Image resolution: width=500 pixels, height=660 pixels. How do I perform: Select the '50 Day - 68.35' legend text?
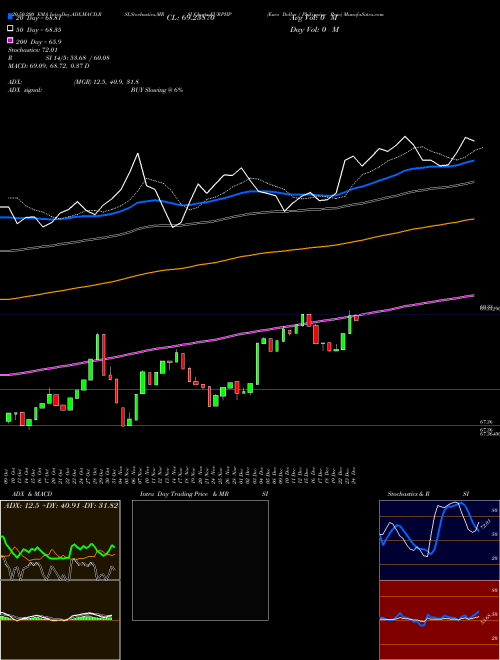[x=38, y=30]
